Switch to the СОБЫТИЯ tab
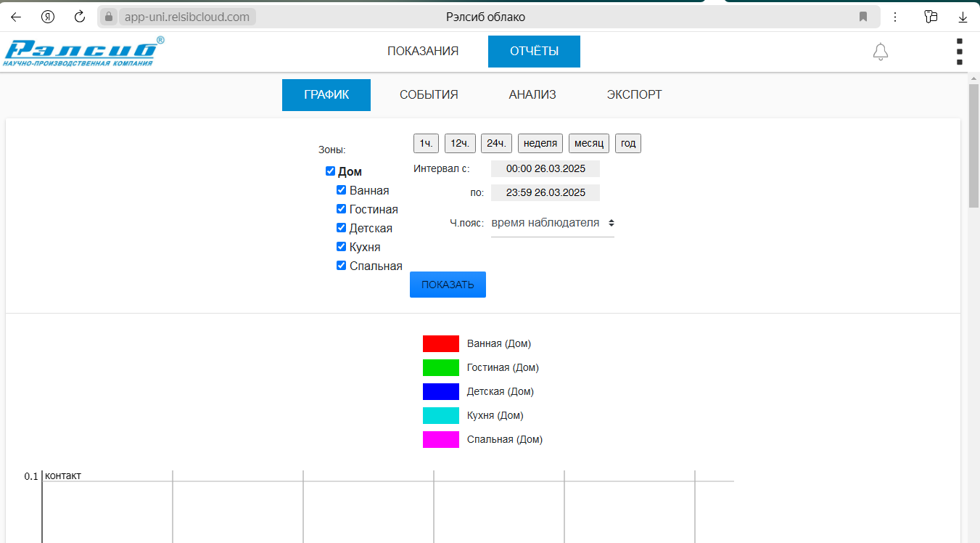 (x=429, y=95)
